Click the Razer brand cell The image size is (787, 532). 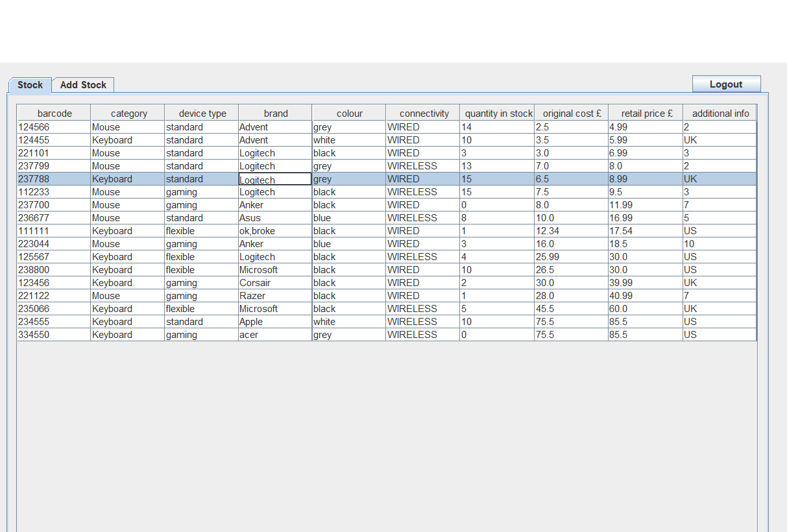click(x=275, y=296)
